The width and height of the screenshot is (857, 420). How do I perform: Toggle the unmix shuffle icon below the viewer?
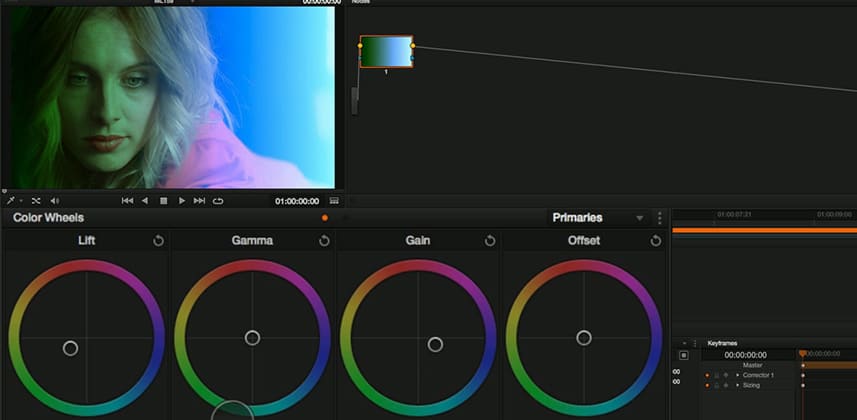click(36, 201)
